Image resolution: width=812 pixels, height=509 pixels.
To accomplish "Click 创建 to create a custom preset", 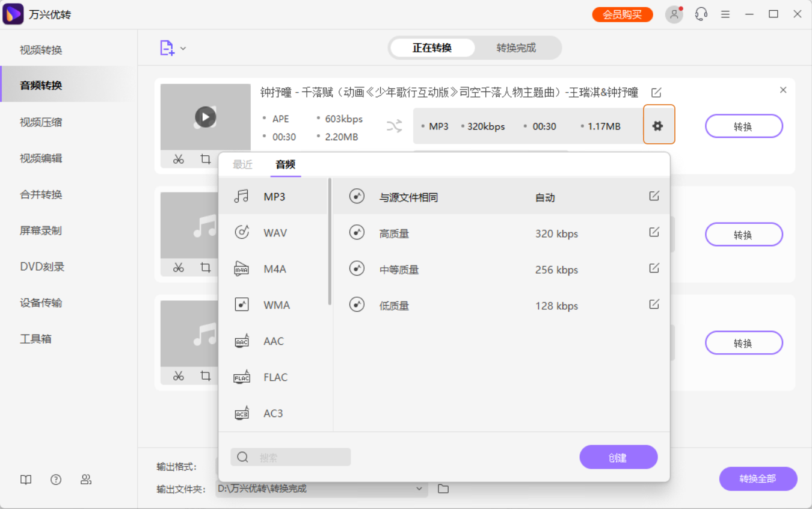I will coord(618,457).
